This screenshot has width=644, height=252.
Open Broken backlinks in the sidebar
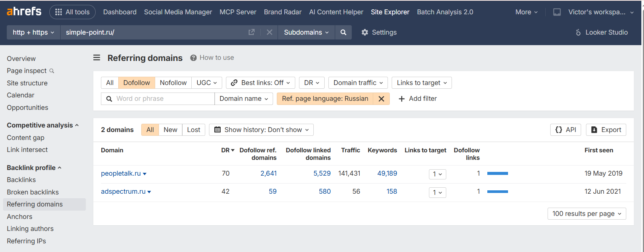point(33,192)
